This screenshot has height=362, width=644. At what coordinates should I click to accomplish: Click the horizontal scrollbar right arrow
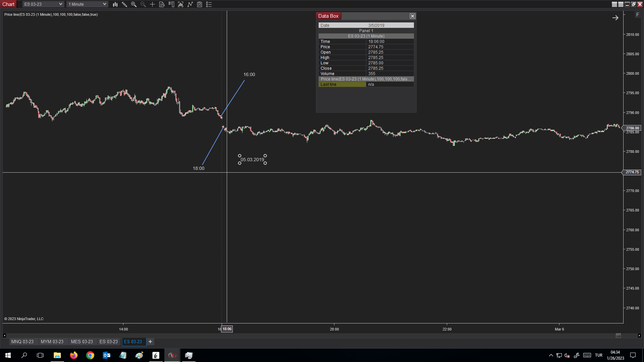pyautogui.click(x=639, y=336)
